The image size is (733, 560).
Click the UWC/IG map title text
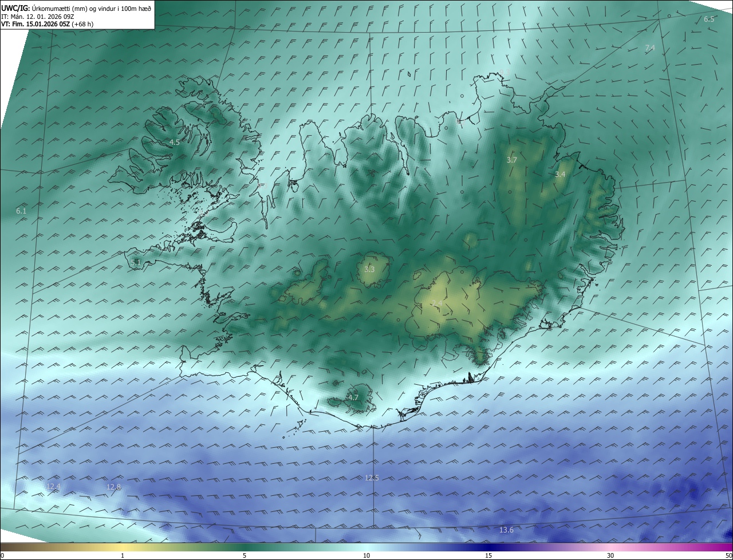76,9
